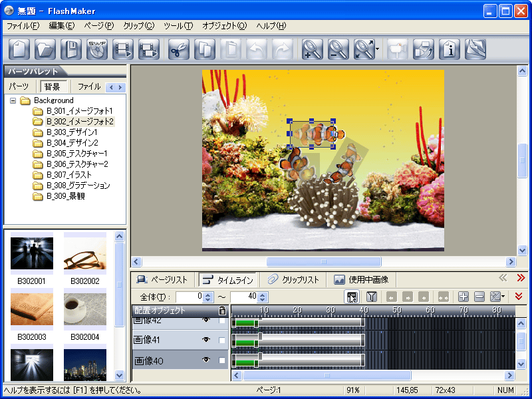Zoom out with the magnifier minus icon
The width and height of the screenshot is (532, 399).
pos(338,49)
